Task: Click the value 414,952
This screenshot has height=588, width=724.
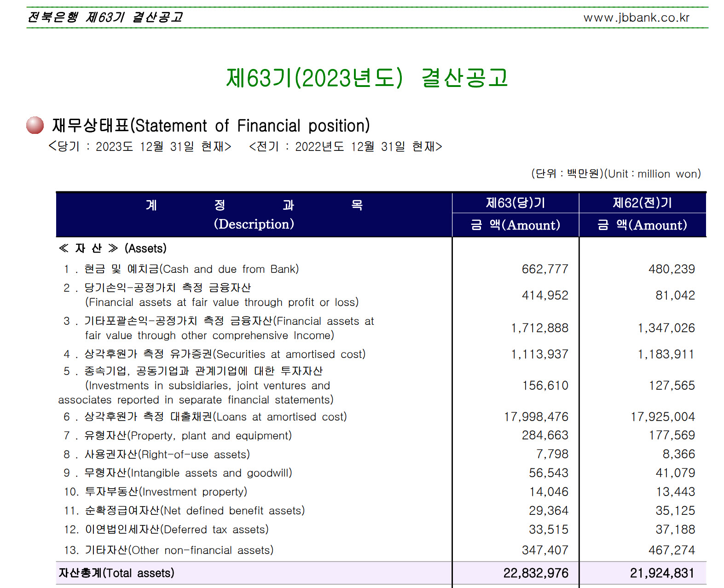Action: pyautogui.click(x=545, y=295)
